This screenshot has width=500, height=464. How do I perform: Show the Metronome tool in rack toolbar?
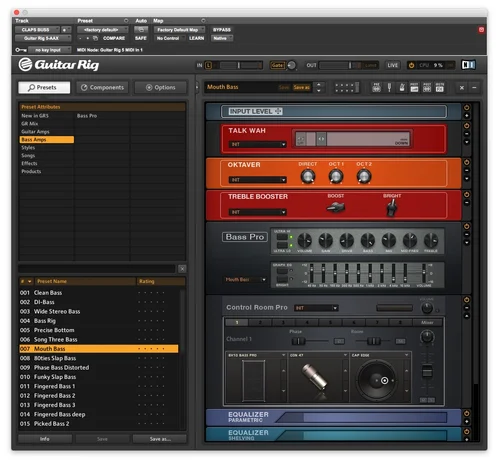402,88
